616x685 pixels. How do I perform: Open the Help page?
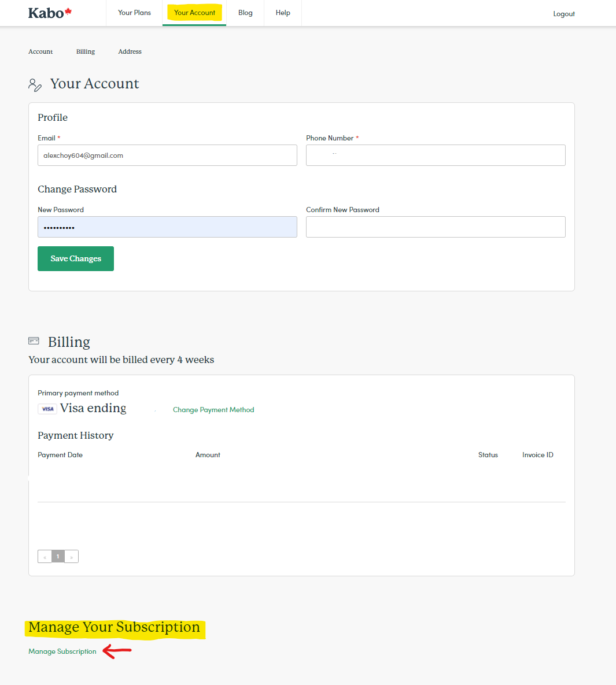tap(283, 13)
